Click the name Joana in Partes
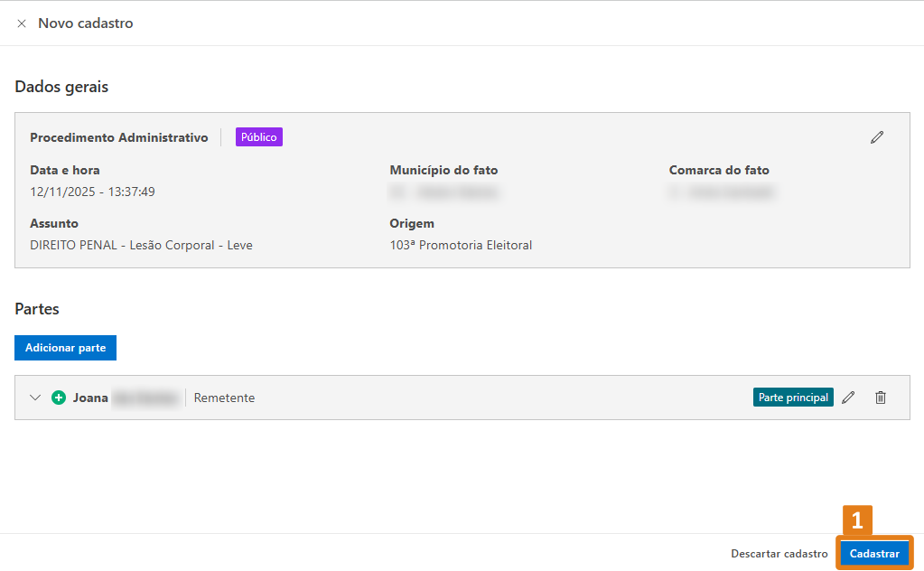This screenshot has width=924, height=571. 90,398
